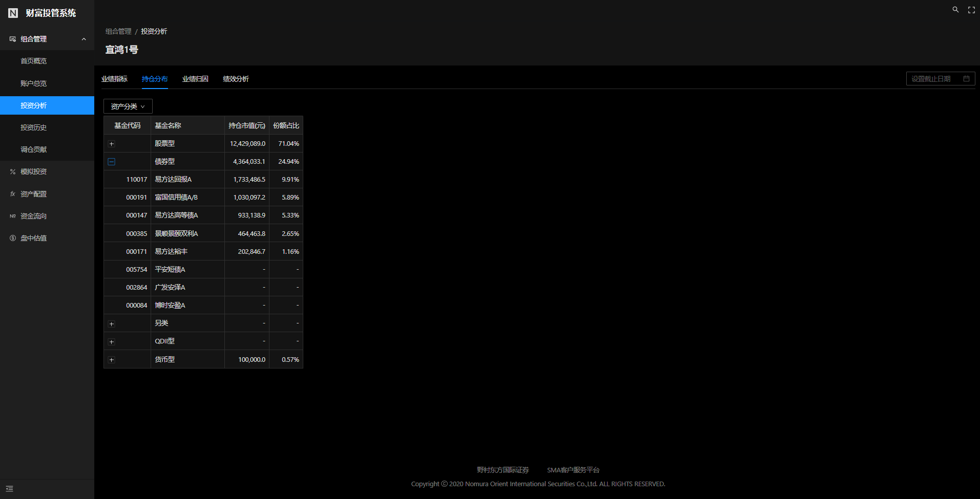
Task: Select fund code 000147
Action: pos(137,215)
